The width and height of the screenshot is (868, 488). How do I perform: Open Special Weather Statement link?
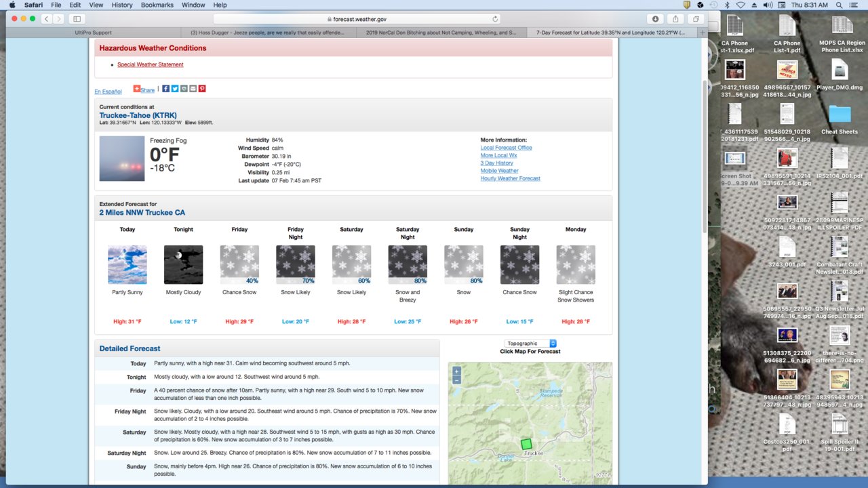pyautogui.click(x=151, y=64)
